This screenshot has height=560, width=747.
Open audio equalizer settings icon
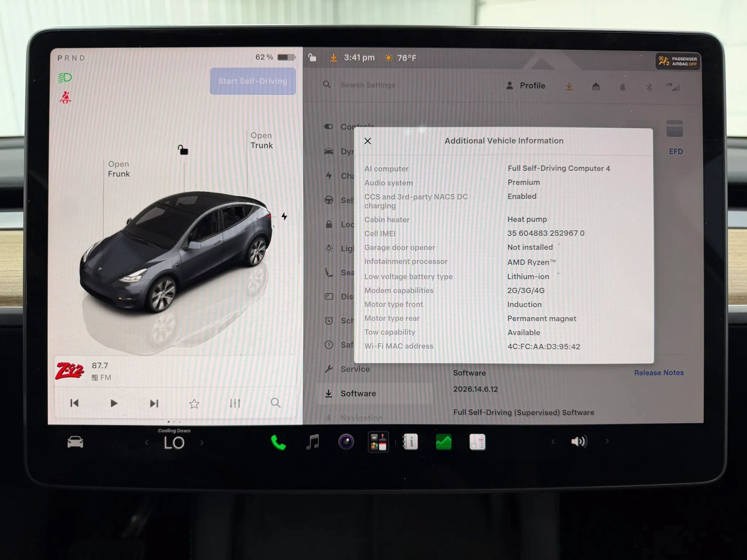pyautogui.click(x=235, y=403)
